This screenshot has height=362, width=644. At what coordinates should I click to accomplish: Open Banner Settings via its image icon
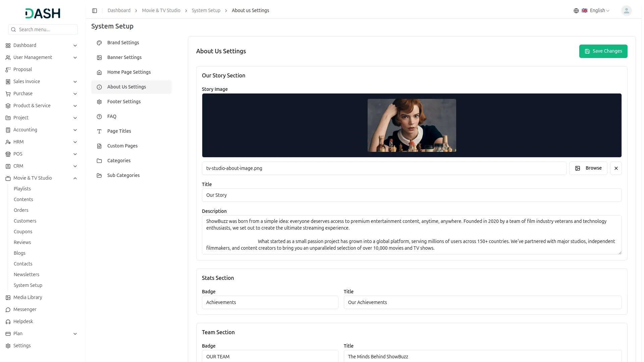[99, 58]
